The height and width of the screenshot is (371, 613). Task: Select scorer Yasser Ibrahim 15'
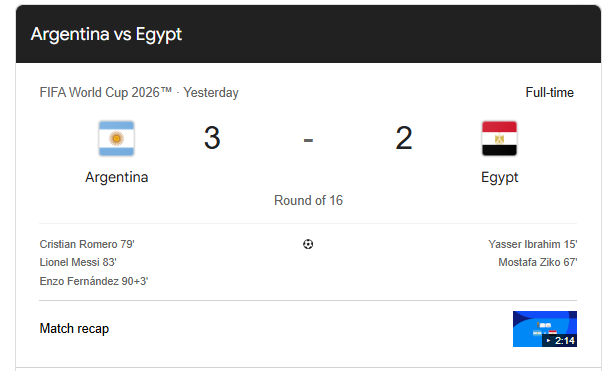(532, 244)
